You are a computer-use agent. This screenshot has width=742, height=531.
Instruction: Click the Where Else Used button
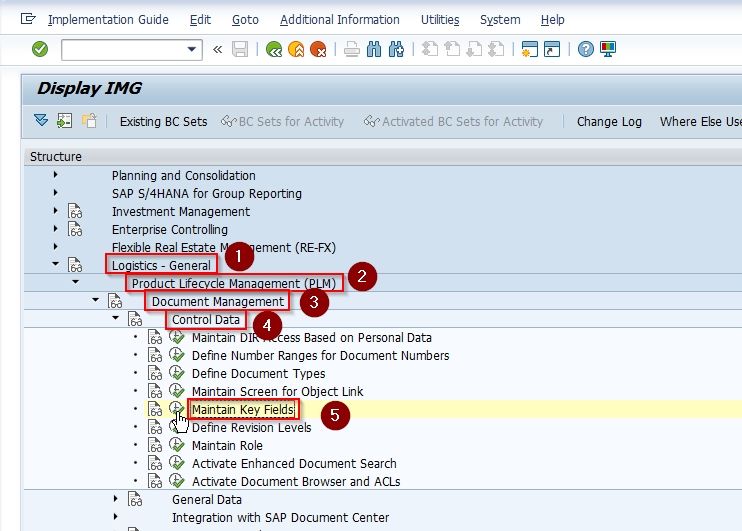pos(700,122)
